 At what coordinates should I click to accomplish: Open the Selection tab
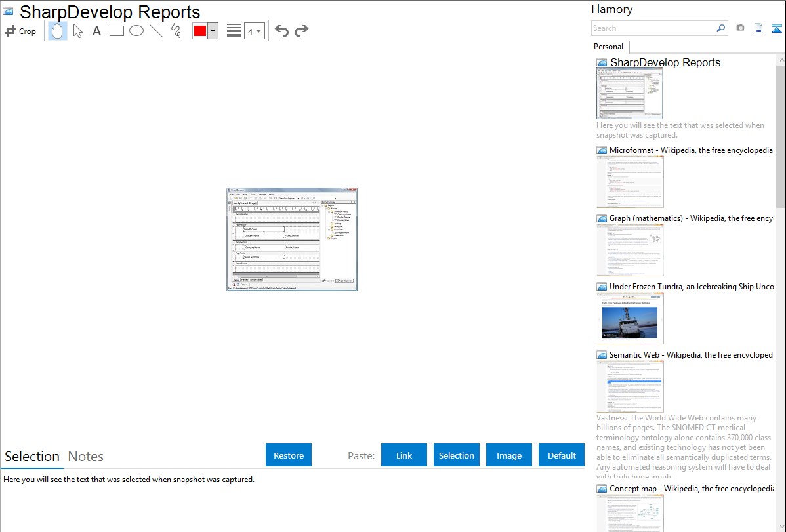tap(32, 457)
